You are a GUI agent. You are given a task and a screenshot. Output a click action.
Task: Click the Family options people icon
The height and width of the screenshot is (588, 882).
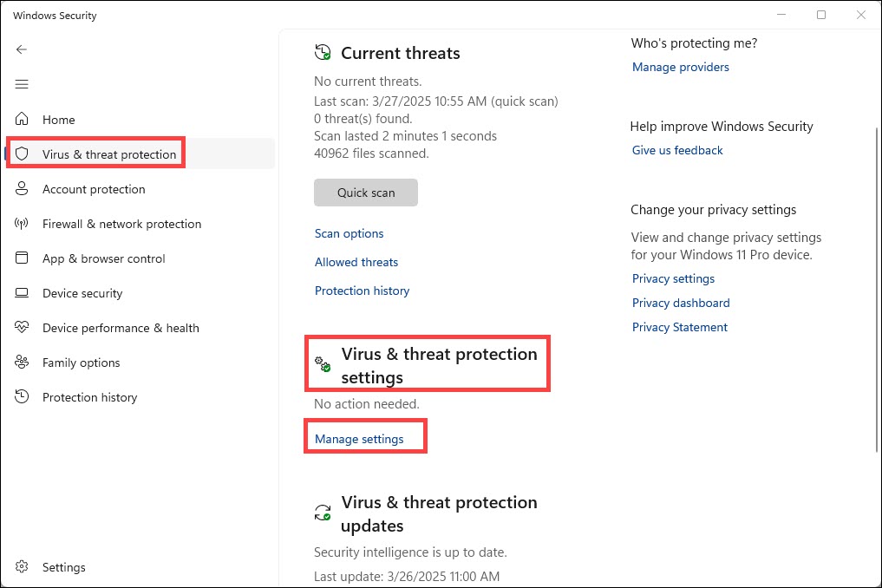click(x=23, y=363)
